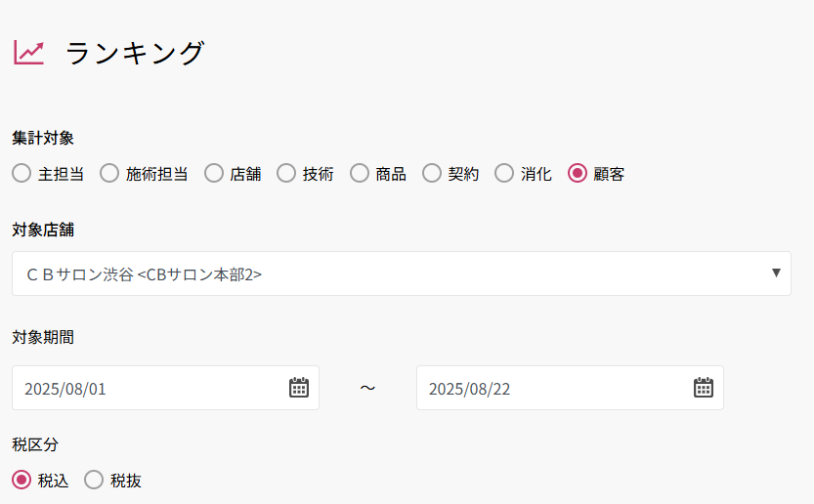Image resolution: width=814 pixels, height=504 pixels.
Task: Switch tax setting to 税抜
Action: 94,480
